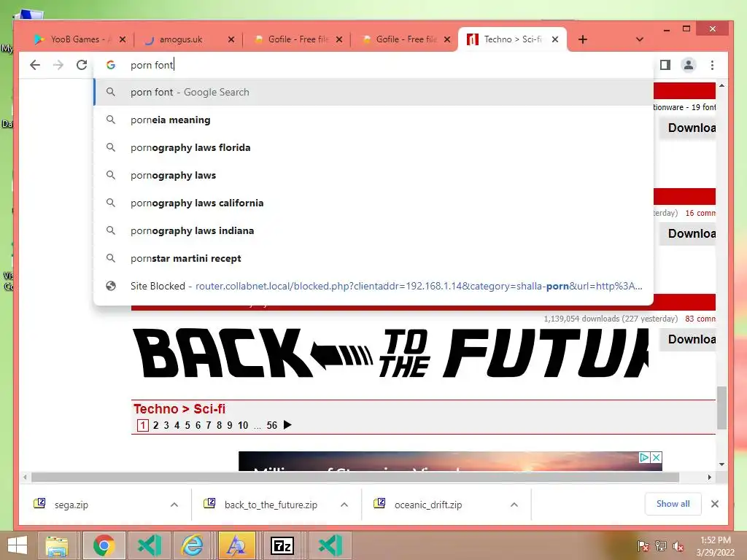Expand the sega.zip download options chevron

tap(174, 505)
